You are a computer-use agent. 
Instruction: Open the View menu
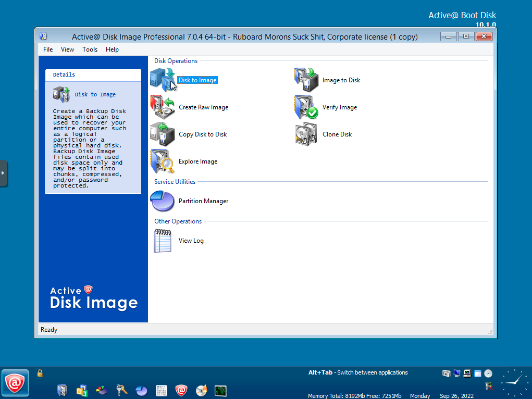pyautogui.click(x=67, y=49)
